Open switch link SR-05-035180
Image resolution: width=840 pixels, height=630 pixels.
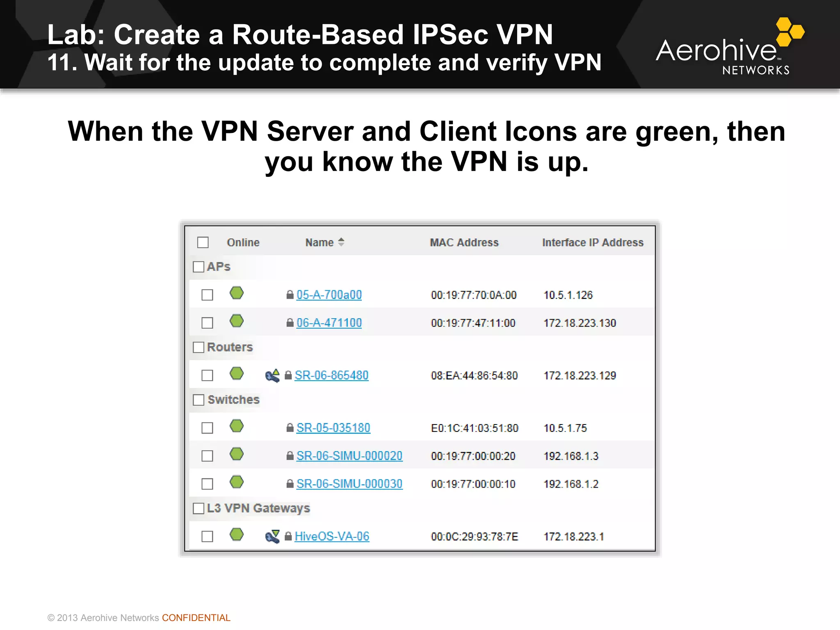tap(333, 428)
